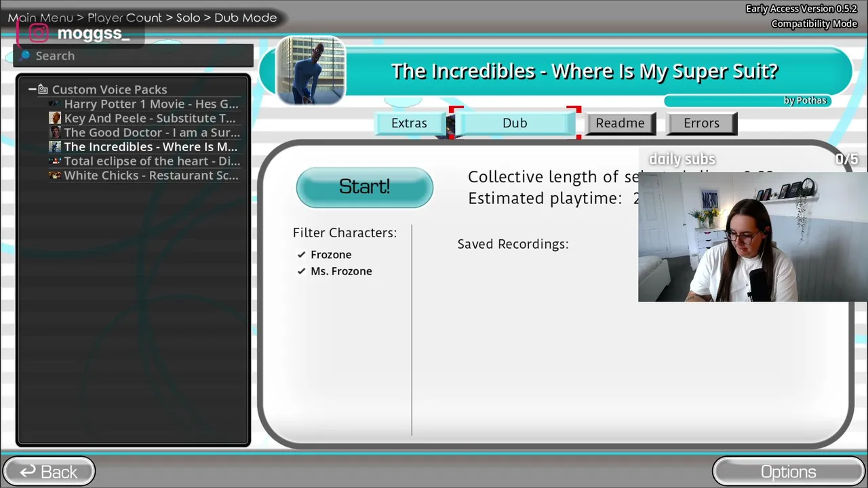
Task: Uncheck the Frozone character filter
Action: 301,255
